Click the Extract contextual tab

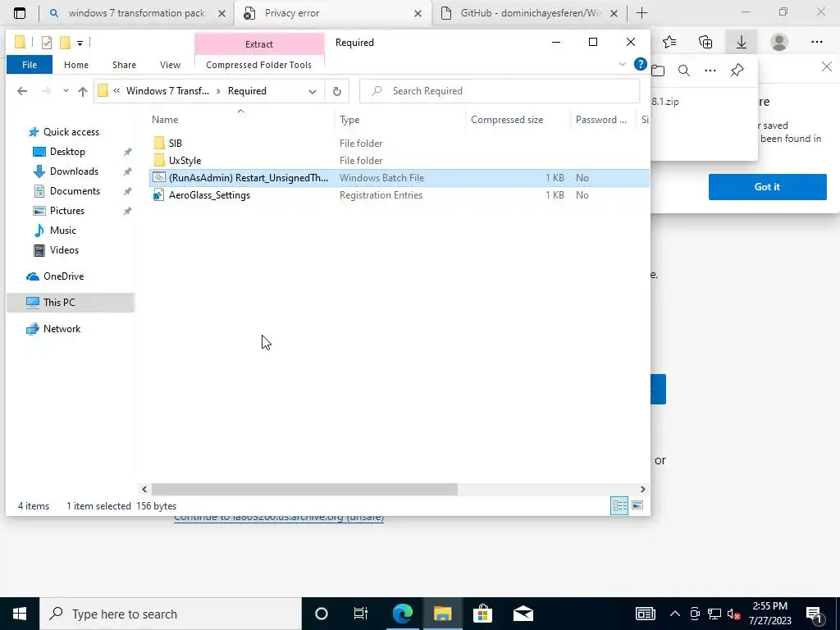259,44
